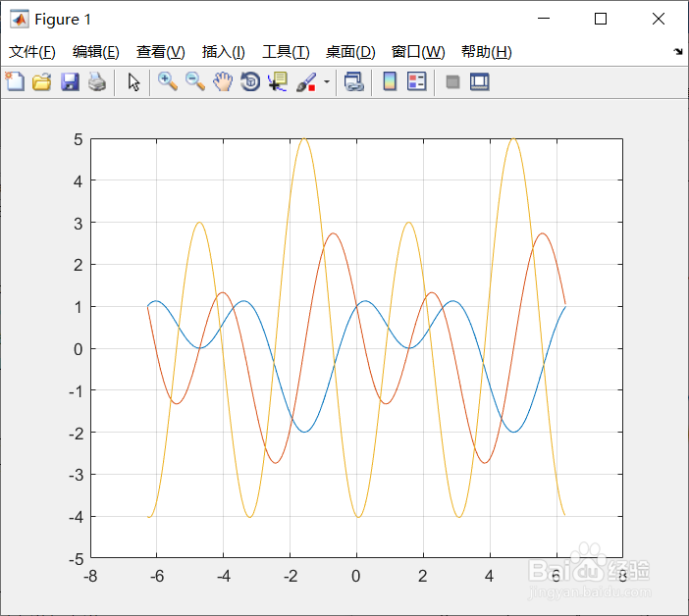
Task: Open the 编辑(E) menu
Action: click(x=96, y=52)
